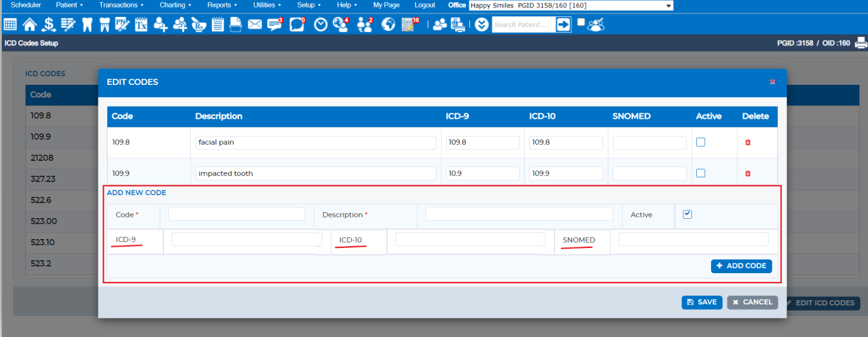Viewport: 868px width, 337px height.
Task: Click the clock icon in toolbar
Action: [x=321, y=25]
